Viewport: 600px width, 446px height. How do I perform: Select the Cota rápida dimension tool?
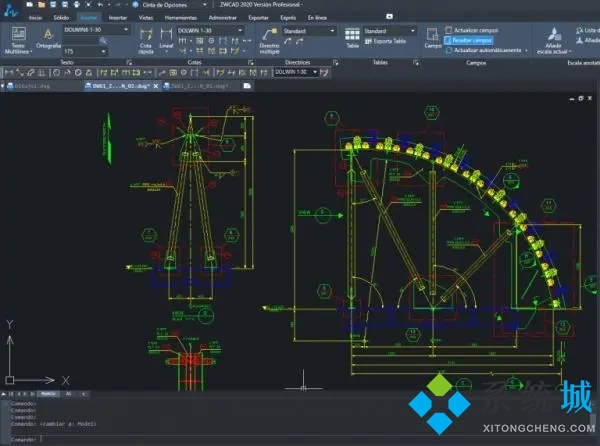(146, 40)
